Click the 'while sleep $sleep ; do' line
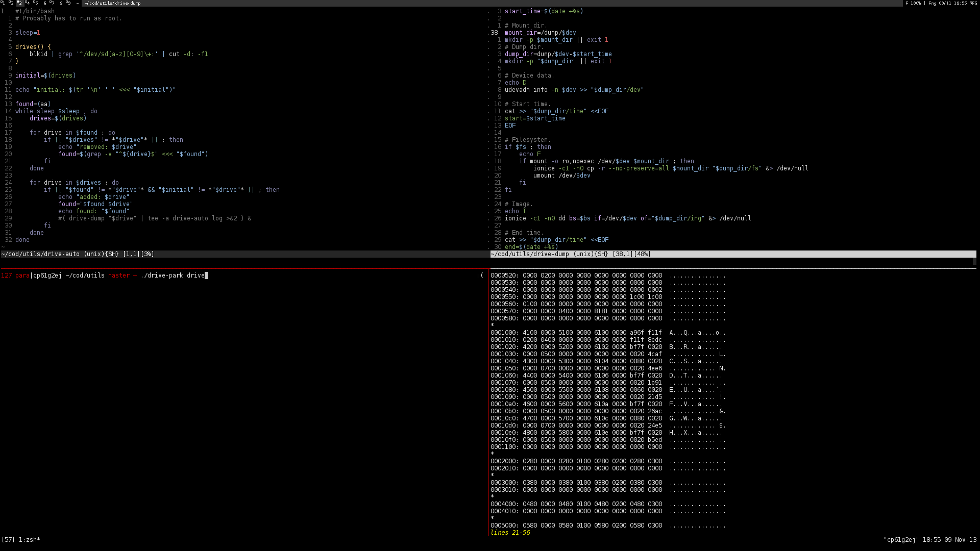The height and width of the screenshot is (551, 980). [56, 111]
